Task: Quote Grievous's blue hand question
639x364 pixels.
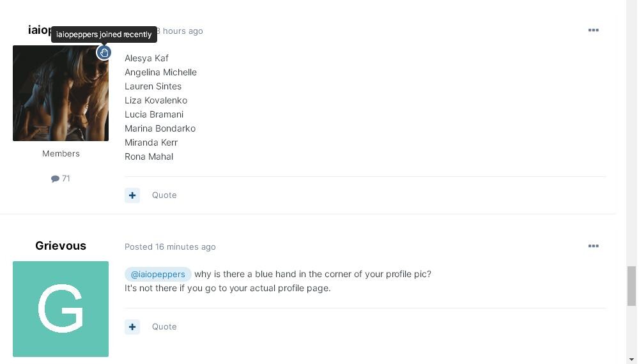Action: 164,326
